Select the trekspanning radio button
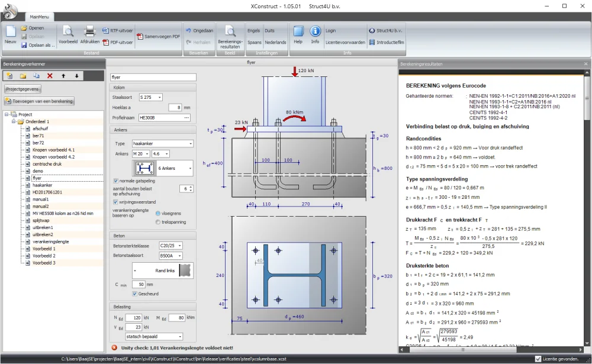The image size is (592, 364). [158, 222]
